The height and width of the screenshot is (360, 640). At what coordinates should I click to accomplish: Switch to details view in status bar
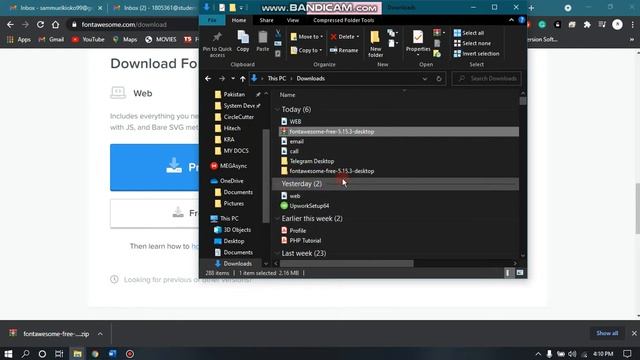click(x=507, y=273)
